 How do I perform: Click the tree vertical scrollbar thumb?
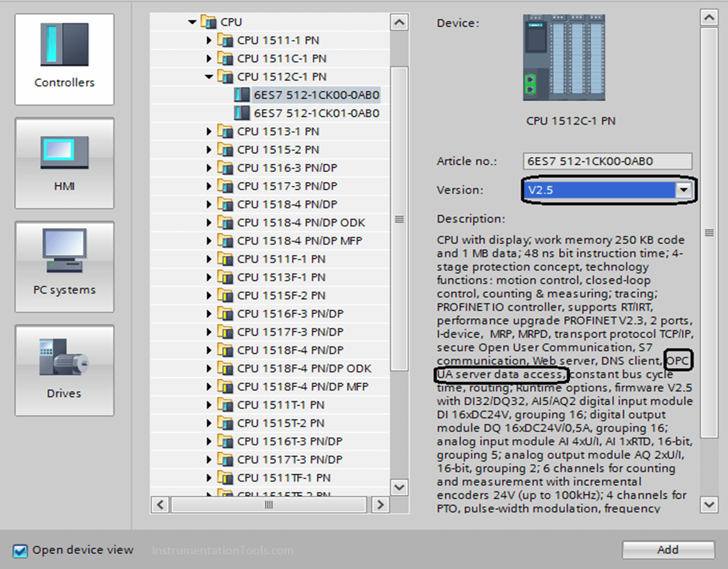400,219
